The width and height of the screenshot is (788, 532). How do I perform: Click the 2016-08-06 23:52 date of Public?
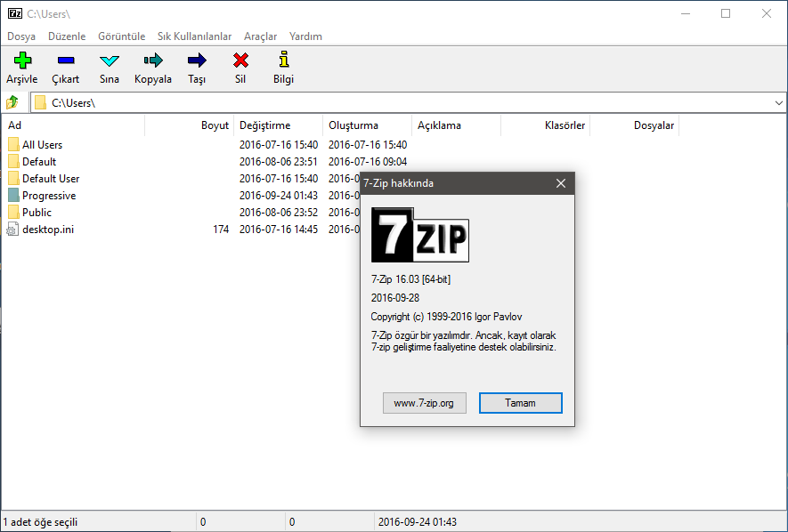pyautogui.click(x=279, y=213)
